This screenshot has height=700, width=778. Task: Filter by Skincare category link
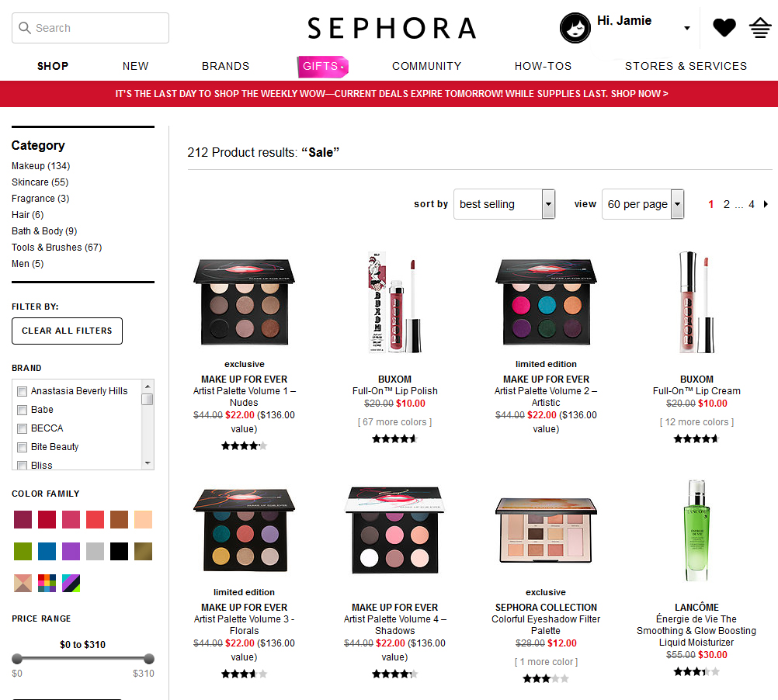[x=40, y=182]
